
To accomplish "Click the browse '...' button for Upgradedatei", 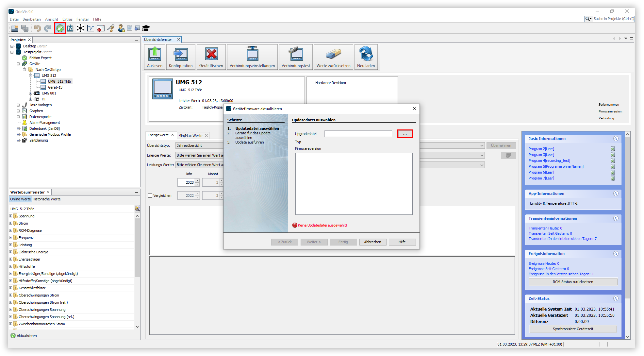I will tap(405, 134).
